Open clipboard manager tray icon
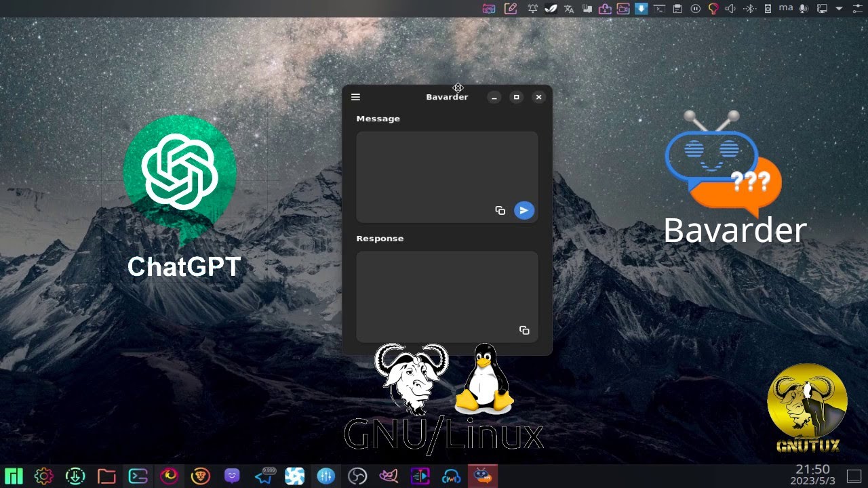This screenshot has height=488, width=868. [677, 8]
